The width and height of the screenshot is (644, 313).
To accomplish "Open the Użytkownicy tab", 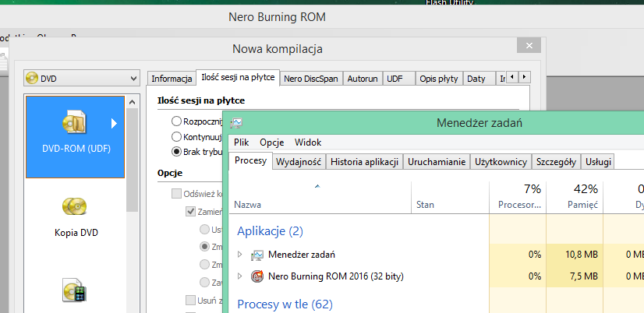I will pyautogui.click(x=501, y=162).
